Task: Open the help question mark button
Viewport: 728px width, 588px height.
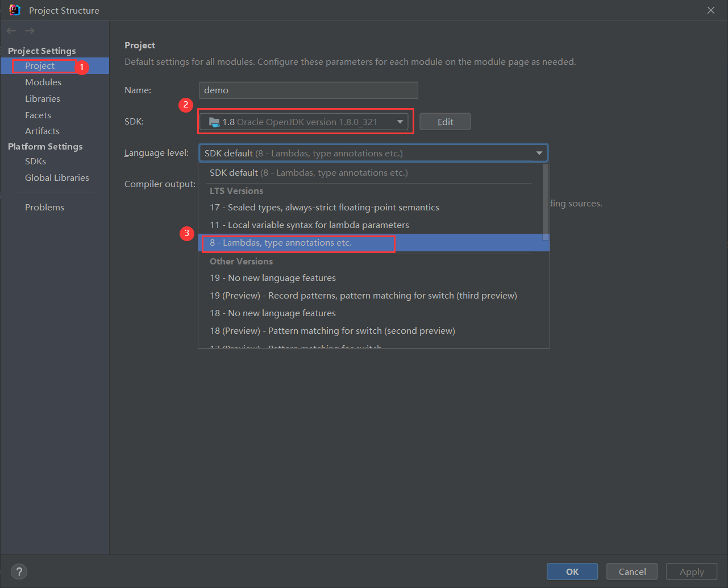Action: pos(19,572)
